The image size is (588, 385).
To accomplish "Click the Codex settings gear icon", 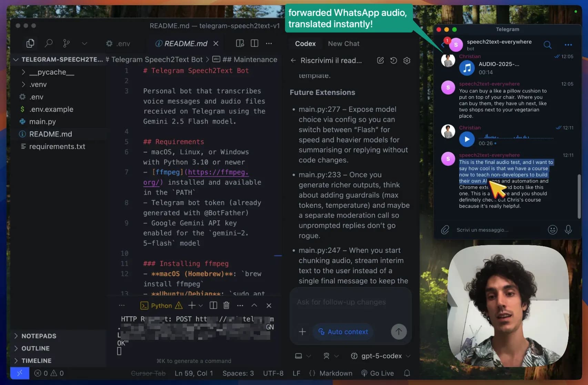I will tap(407, 61).
